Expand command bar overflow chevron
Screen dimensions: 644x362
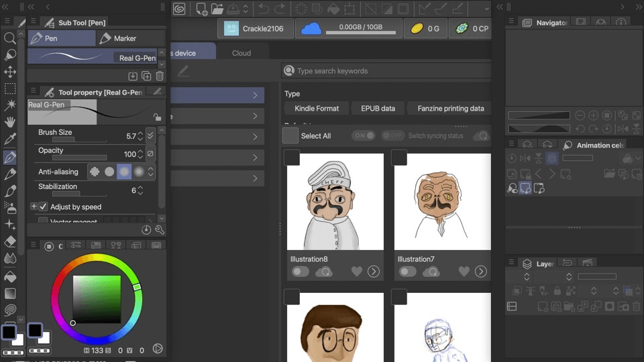point(486,9)
